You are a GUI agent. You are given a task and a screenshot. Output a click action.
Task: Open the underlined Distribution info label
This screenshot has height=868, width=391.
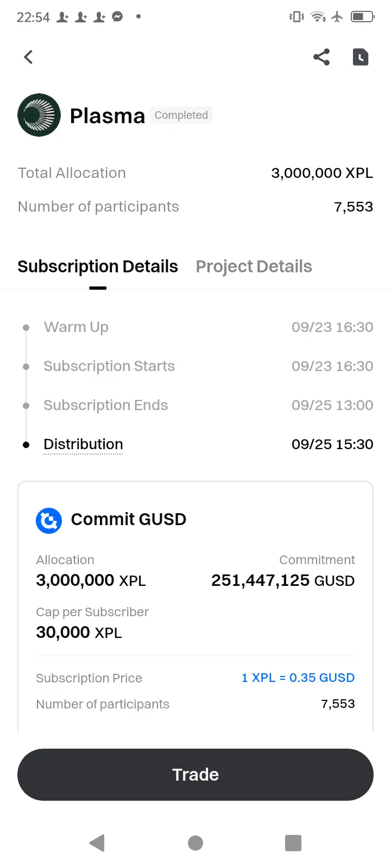click(x=83, y=444)
